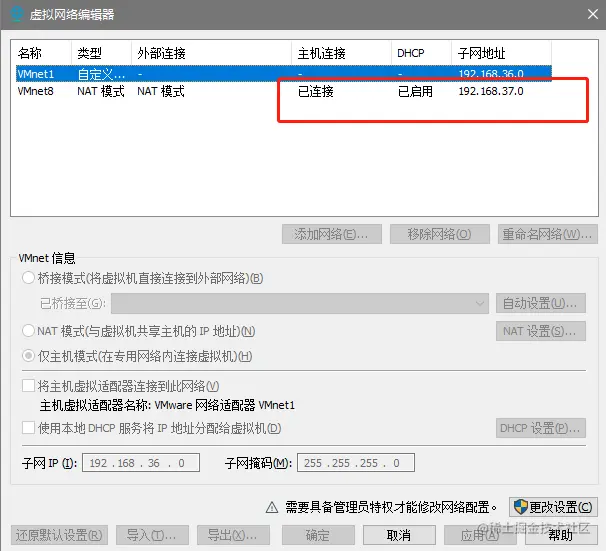Click the 已桥接至(G) label
The image size is (606, 551).
tap(73, 303)
